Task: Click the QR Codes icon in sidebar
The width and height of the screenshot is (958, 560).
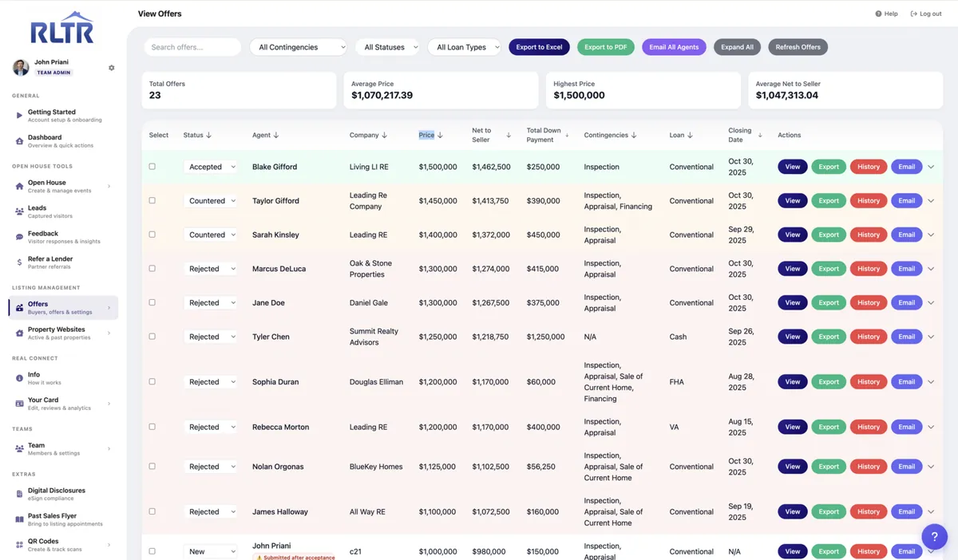Action: click(19, 545)
